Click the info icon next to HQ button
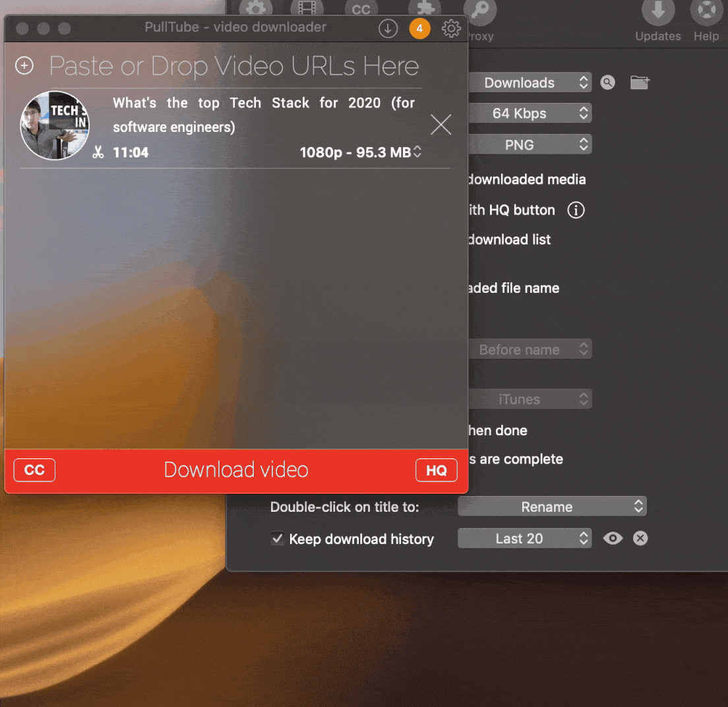This screenshot has height=707, width=728. [x=576, y=210]
